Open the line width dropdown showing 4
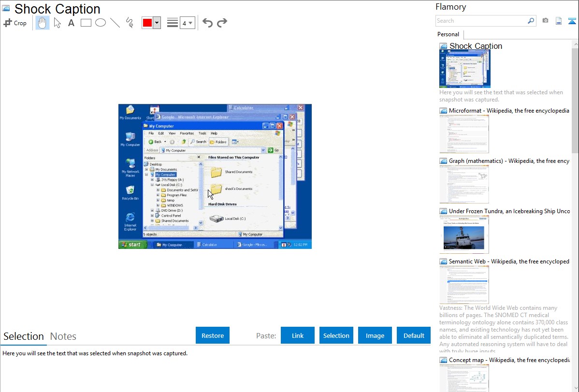The width and height of the screenshot is (579, 392). click(187, 23)
